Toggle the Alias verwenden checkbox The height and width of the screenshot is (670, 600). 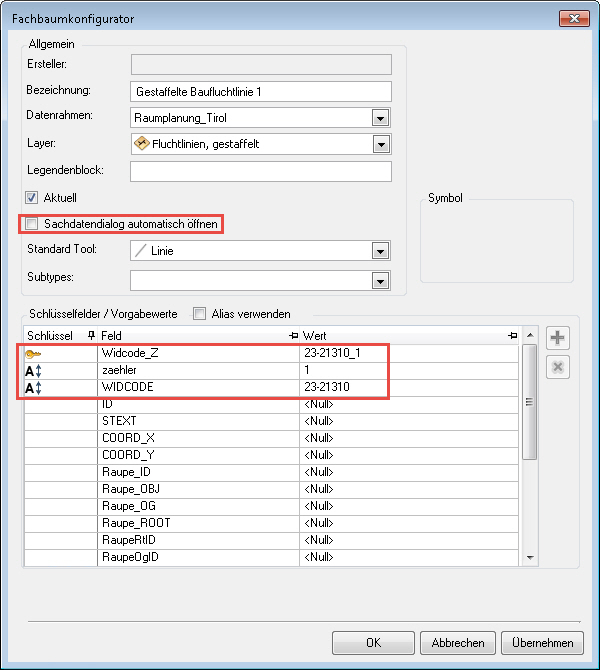(x=199, y=313)
